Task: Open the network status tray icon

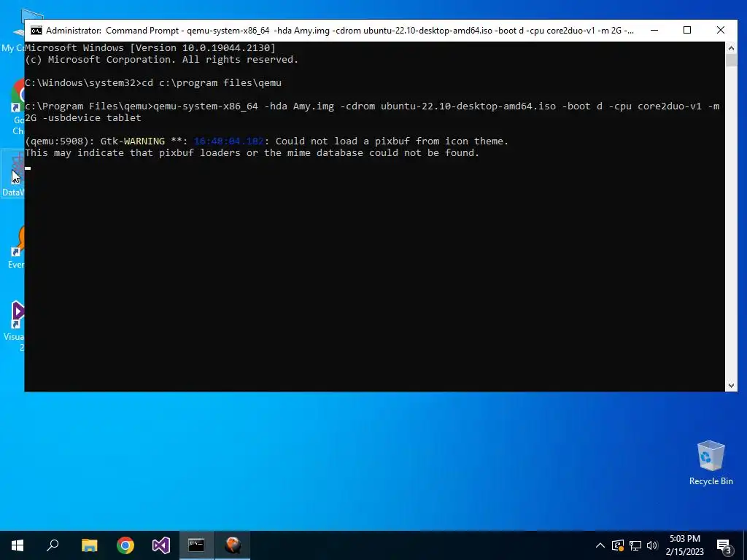Action: point(635,545)
